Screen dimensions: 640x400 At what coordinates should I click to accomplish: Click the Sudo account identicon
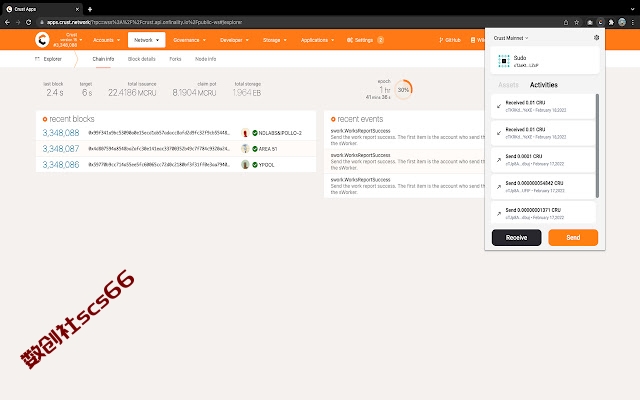point(504,61)
